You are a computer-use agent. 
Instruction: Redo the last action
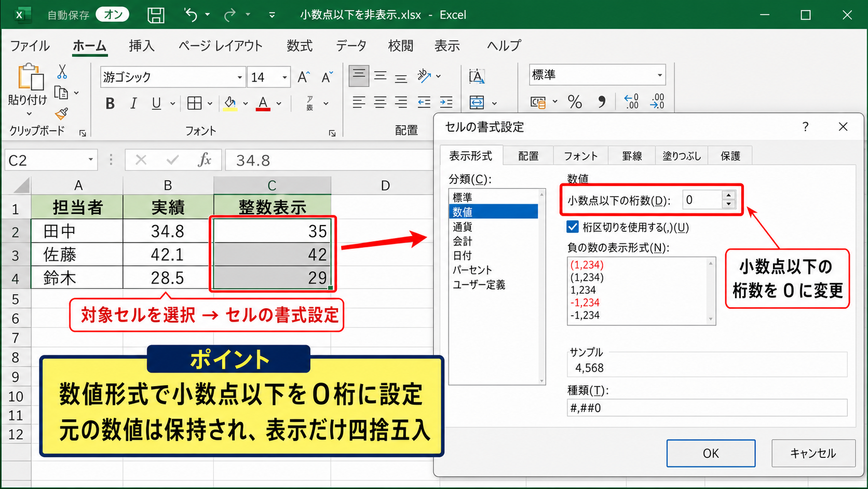pyautogui.click(x=230, y=15)
